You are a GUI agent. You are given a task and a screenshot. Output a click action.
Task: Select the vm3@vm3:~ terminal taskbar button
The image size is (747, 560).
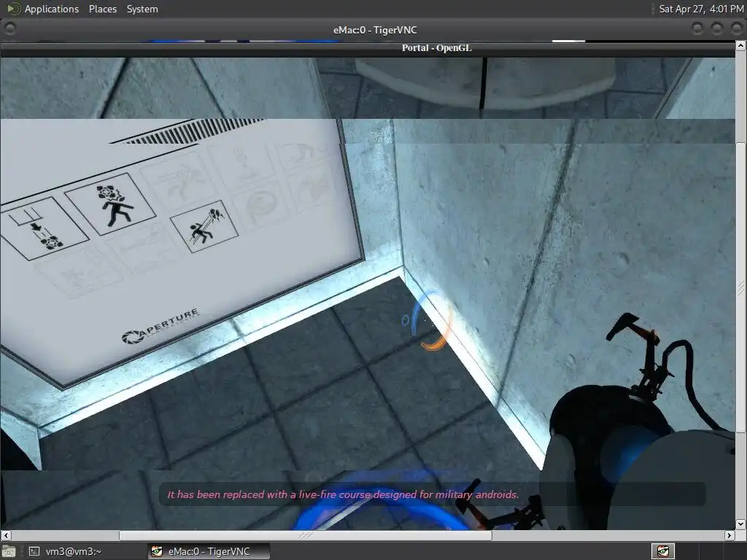coord(64,551)
